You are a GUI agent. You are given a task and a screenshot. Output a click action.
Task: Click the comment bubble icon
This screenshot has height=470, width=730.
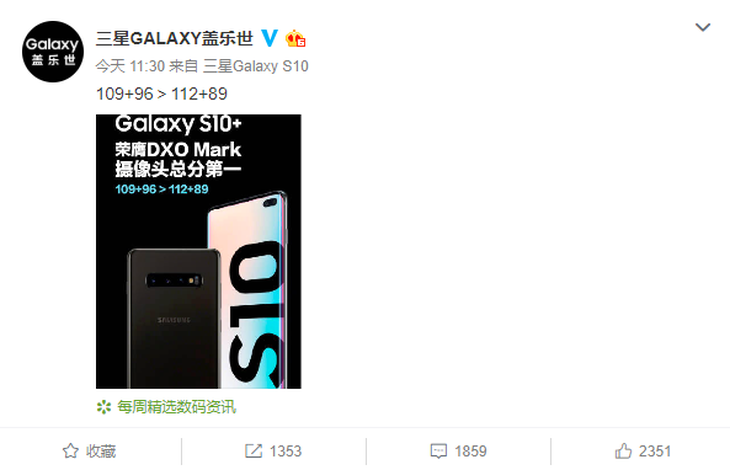click(x=439, y=451)
